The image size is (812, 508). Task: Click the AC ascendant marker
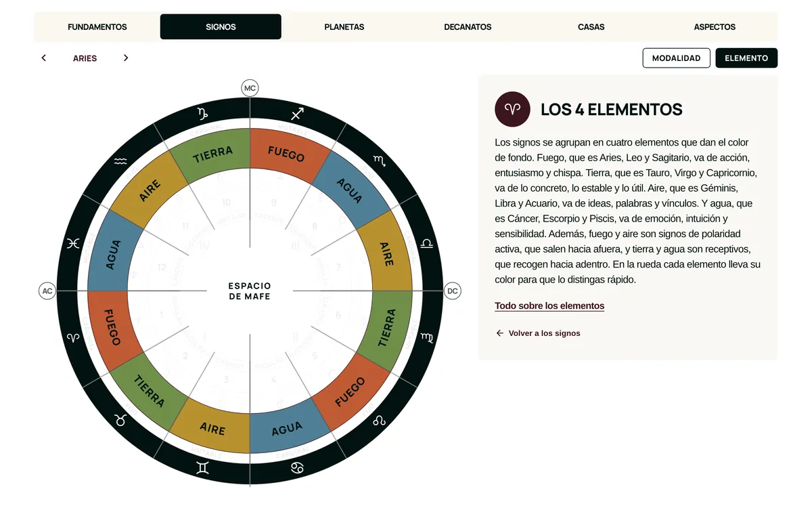47,291
